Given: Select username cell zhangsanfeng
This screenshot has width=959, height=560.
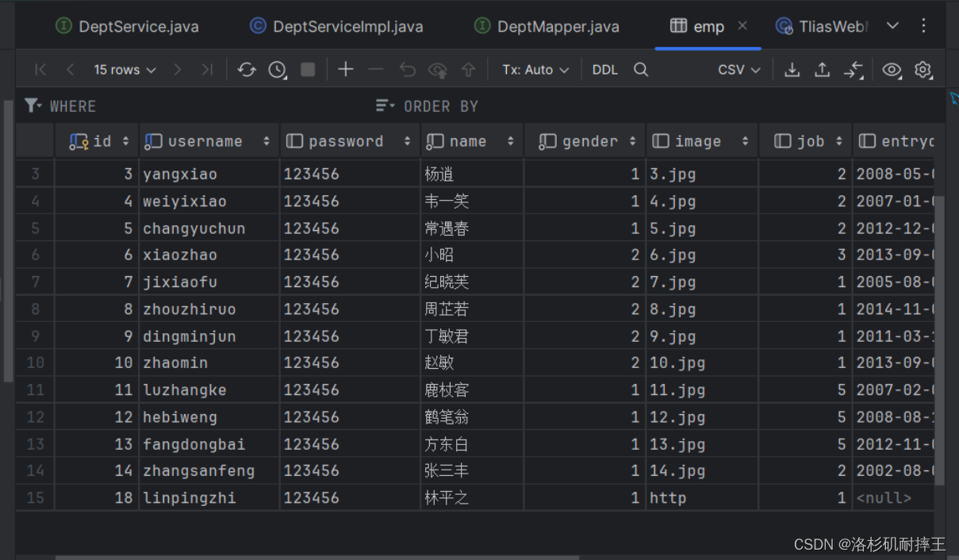Looking at the screenshot, I should pos(209,470).
